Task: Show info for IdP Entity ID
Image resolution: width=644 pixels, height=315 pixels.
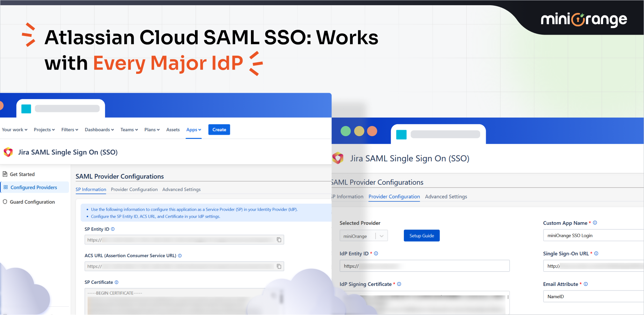Action: tap(376, 253)
